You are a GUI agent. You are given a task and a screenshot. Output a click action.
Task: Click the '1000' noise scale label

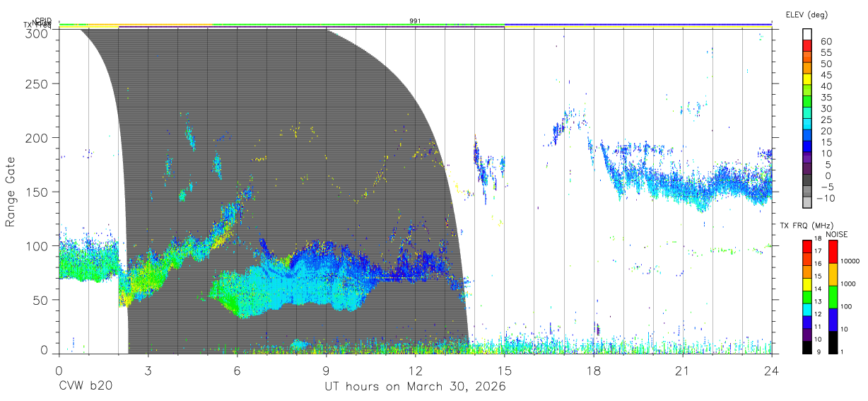point(850,283)
